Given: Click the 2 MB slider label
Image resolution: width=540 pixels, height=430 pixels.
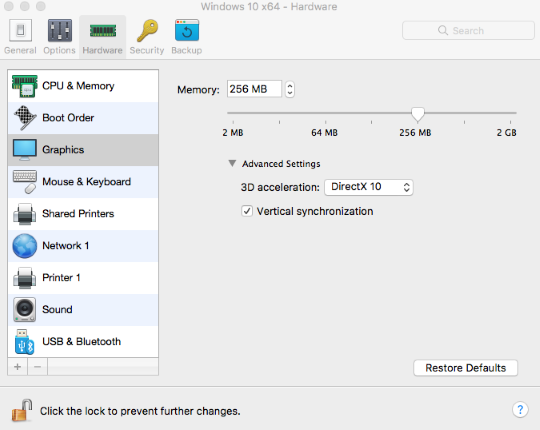Looking at the screenshot, I should click(233, 133).
